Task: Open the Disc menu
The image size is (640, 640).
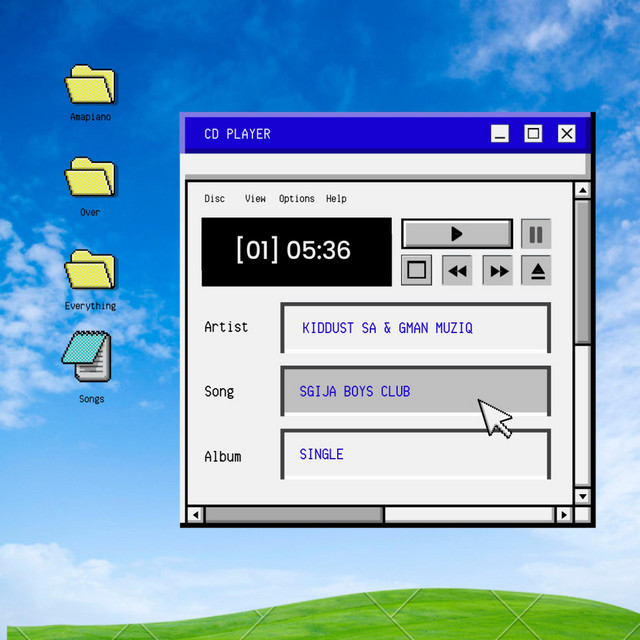Action: pos(214,199)
